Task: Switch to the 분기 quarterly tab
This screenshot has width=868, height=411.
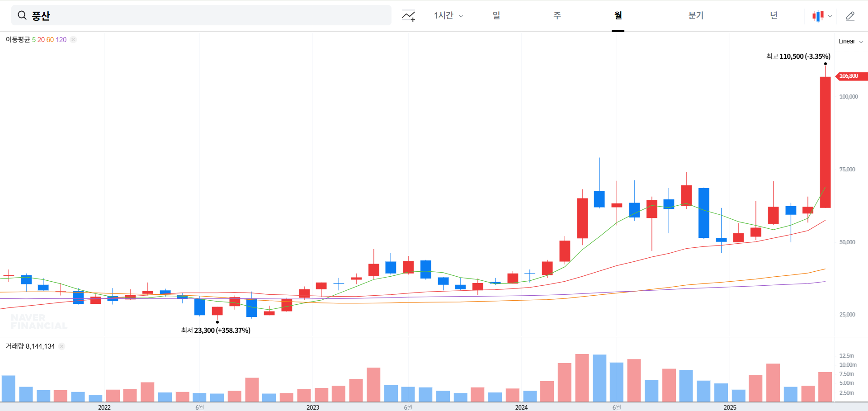Action: pyautogui.click(x=696, y=15)
